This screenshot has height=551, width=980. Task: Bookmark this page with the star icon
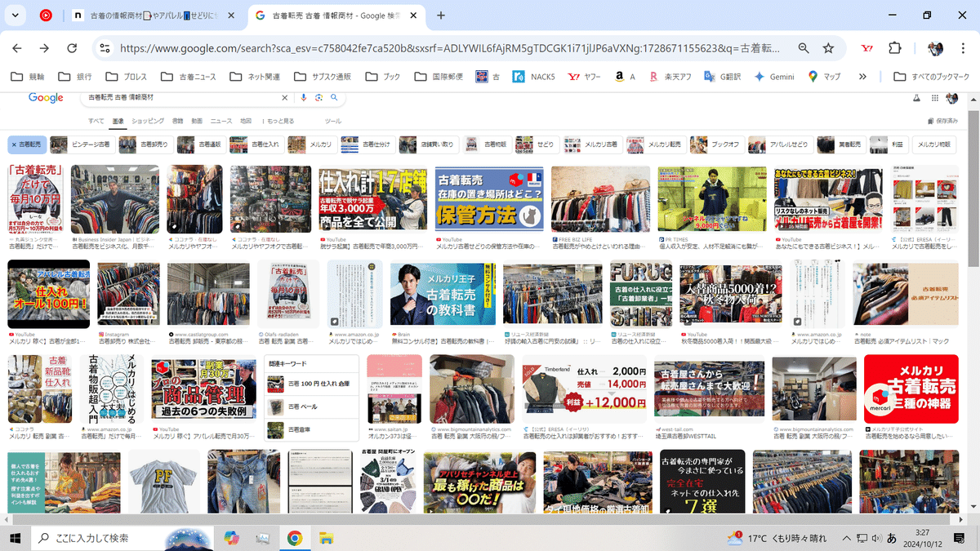pos(828,48)
